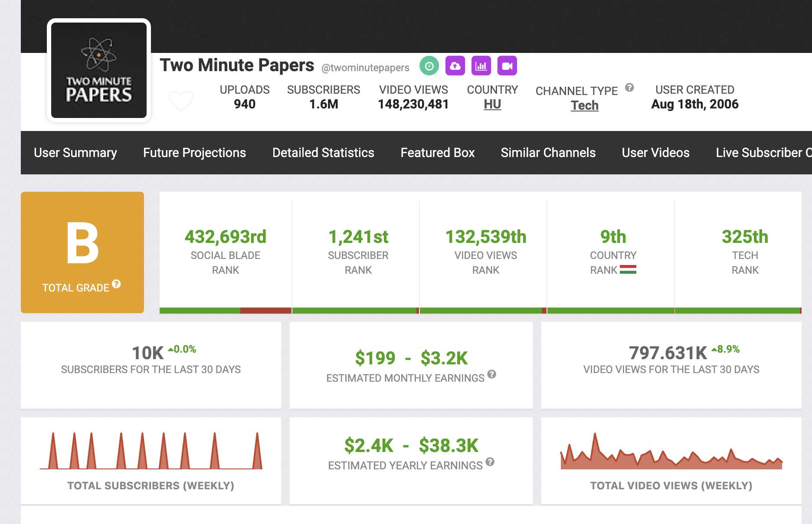The width and height of the screenshot is (812, 524).
Task: Open the Estimated Monthly Earnings help icon
Action: [491, 374]
